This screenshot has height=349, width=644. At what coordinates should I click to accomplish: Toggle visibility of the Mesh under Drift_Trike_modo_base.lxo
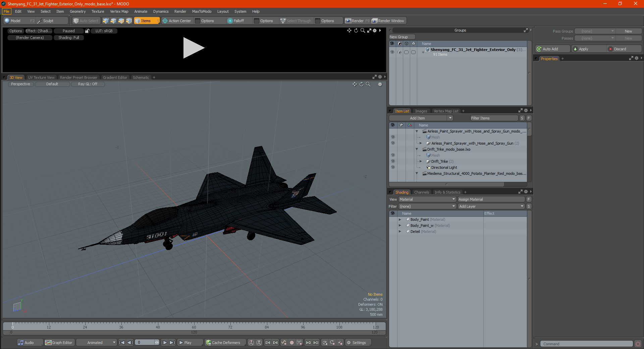[393, 155]
